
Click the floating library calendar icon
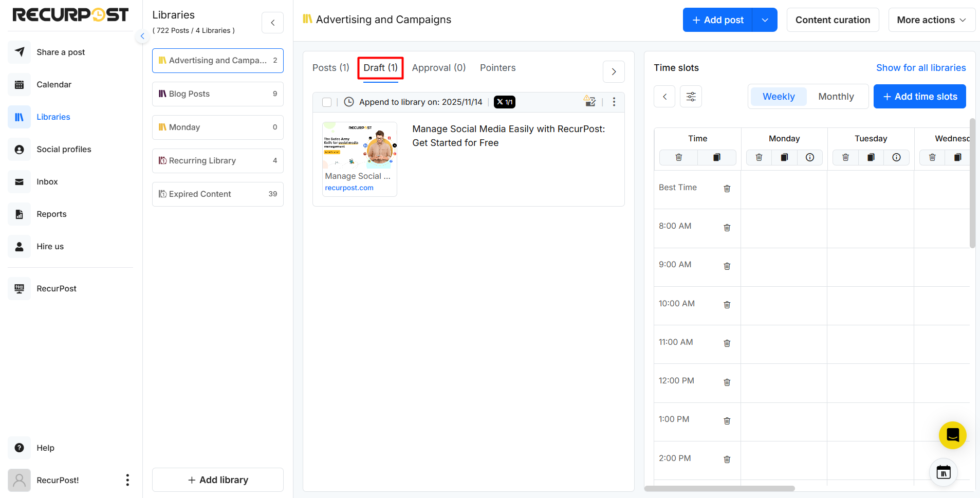click(944, 472)
